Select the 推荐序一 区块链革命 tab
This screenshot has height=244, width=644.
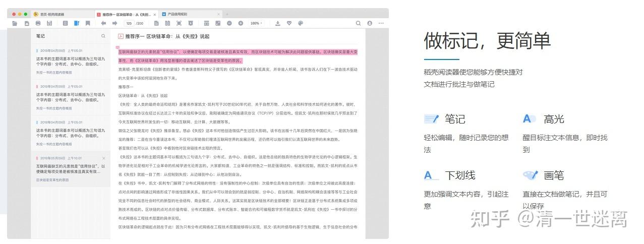click(x=126, y=14)
